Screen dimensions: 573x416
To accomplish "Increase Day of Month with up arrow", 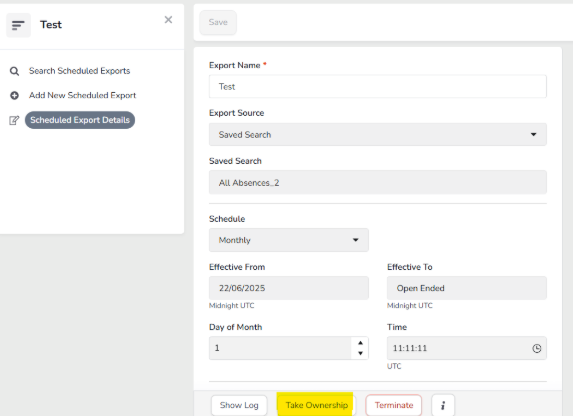I will (360, 343).
